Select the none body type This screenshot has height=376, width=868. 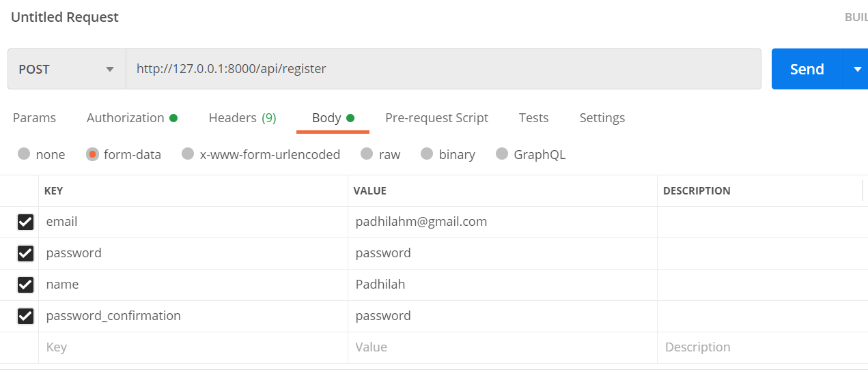25,154
